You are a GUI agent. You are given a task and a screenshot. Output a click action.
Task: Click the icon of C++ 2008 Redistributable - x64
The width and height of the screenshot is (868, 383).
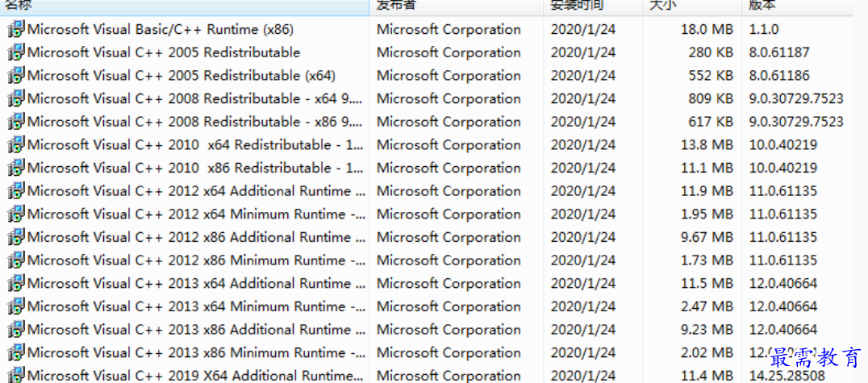click(x=16, y=98)
